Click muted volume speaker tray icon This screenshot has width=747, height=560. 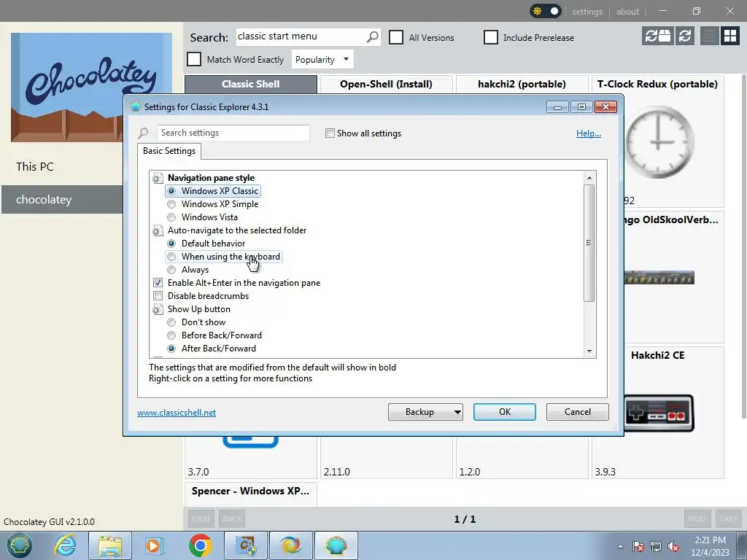coord(673,546)
